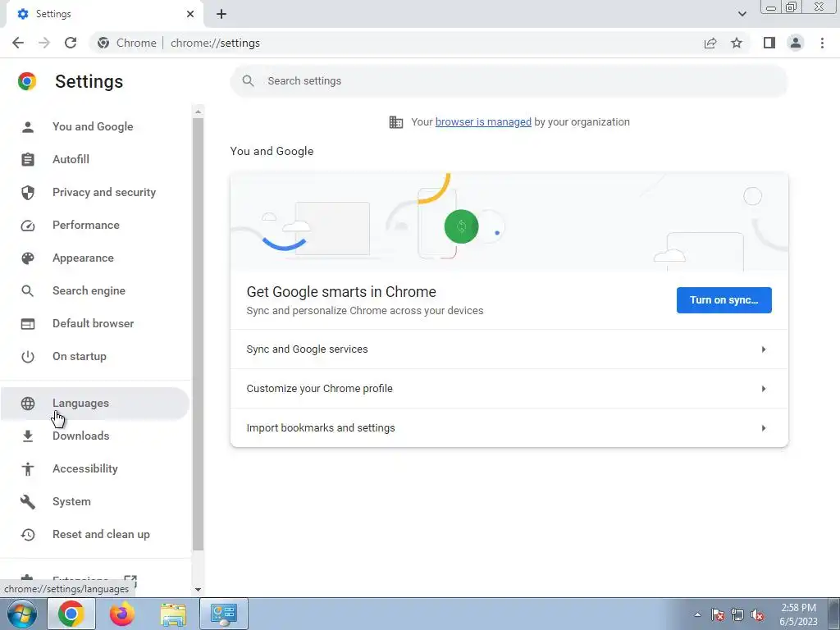
Task: Show hidden system tray icons arrow
Action: (697, 614)
